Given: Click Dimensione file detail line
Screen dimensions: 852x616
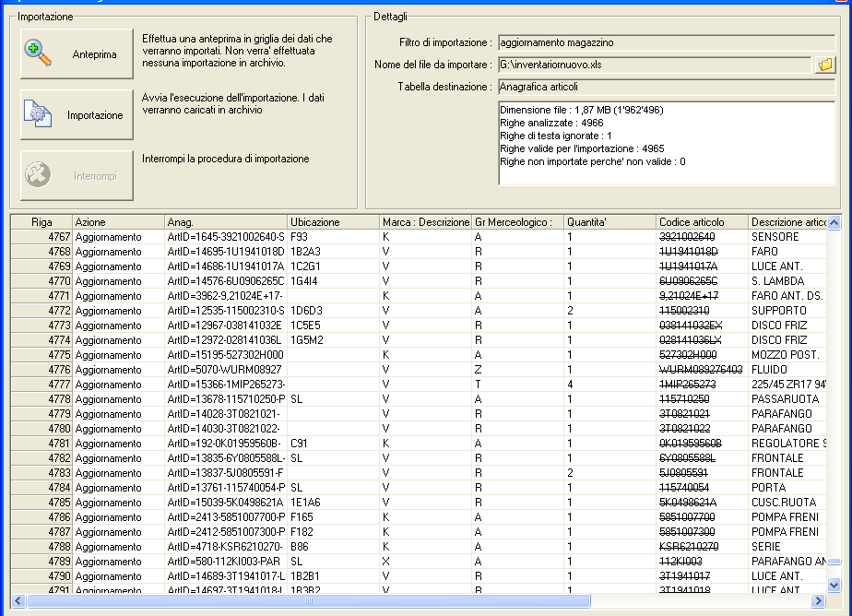Looking at the screenshot, I should coord(582,110).
